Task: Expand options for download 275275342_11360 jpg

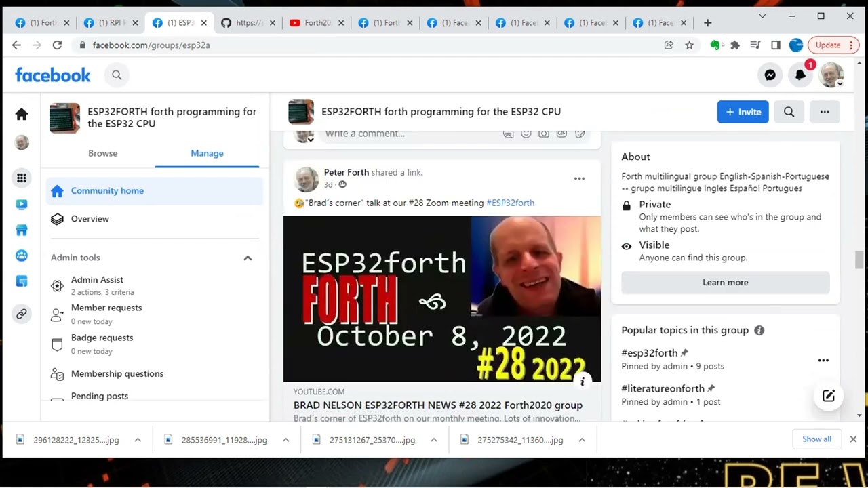Action: [x=582, y=440]
